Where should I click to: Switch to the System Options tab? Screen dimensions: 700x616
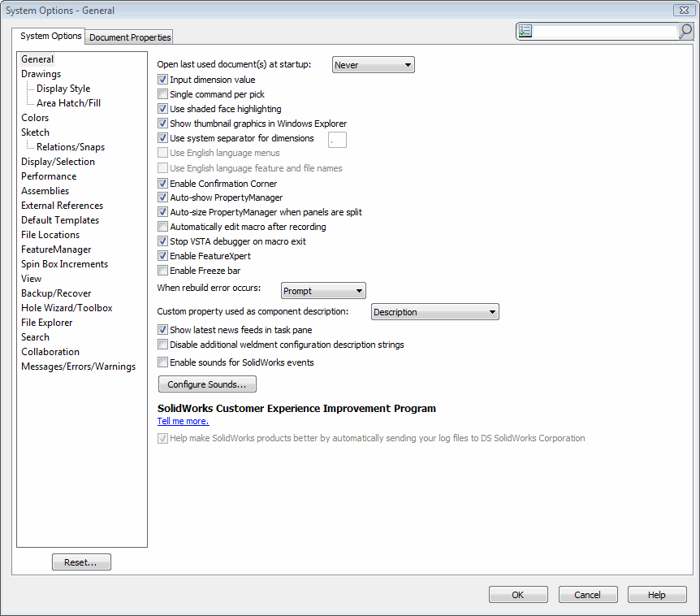(x=48, y=36)
